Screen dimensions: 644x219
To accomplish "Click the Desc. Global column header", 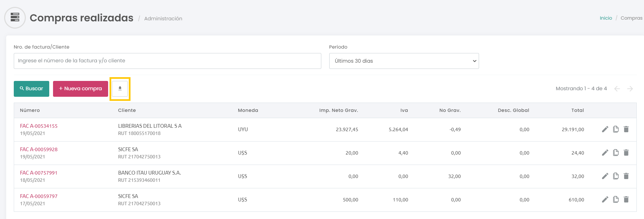I will (513, 111).
